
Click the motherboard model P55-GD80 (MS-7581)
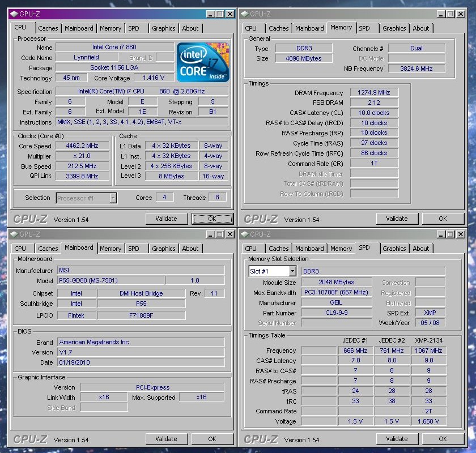click(x=110, y=280)
